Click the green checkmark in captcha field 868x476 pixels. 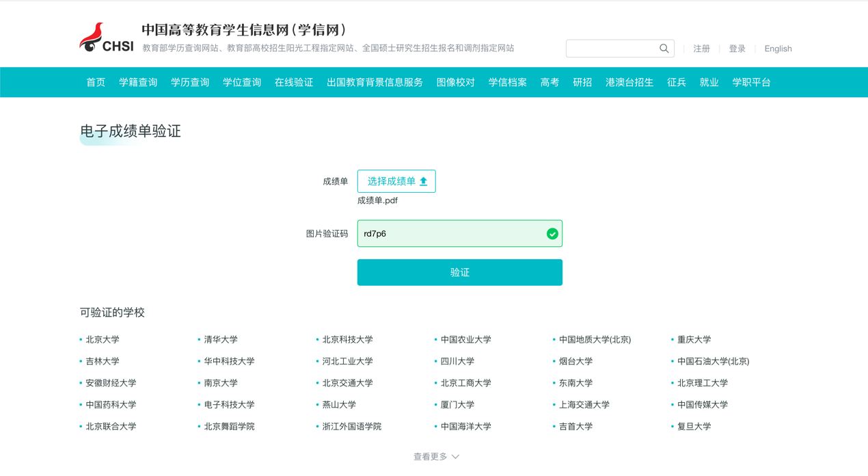552,234
